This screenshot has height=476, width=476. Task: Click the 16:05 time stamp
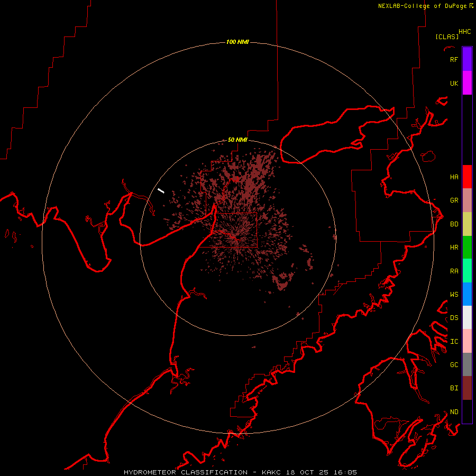(x=344, y=472)
